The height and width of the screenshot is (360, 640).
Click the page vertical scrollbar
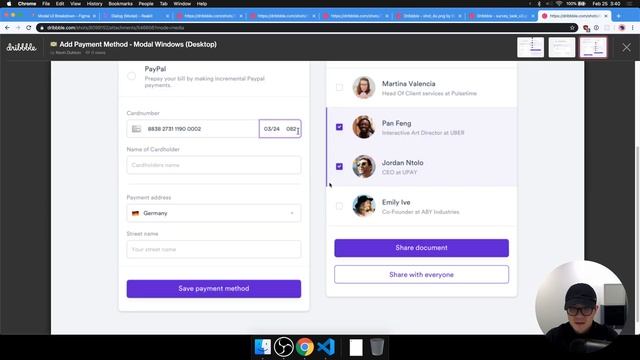coord(637,233)
